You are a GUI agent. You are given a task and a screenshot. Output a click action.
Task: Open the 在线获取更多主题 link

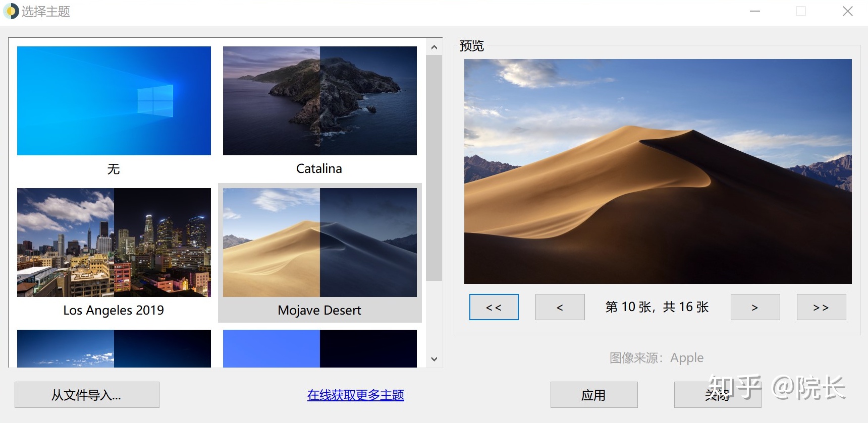(x=355, y=395)
